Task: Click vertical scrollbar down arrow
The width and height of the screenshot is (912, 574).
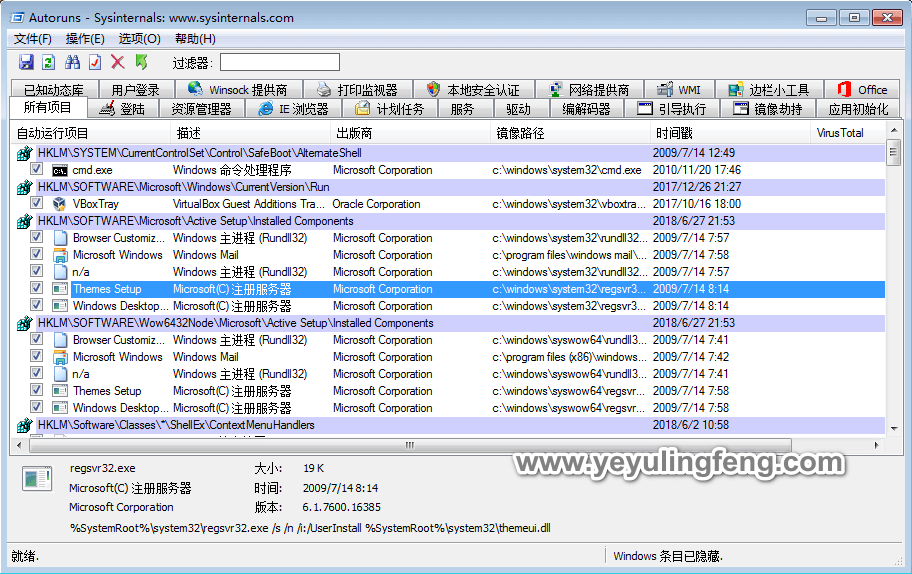Action: click(894, 429)
